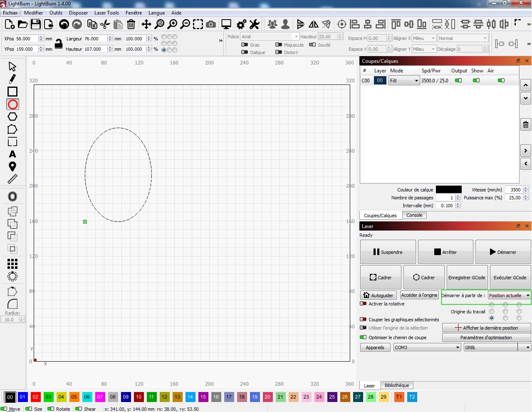532x412 pixels.
Task: Open settings with the gears icon
Action: pos(241,24)
